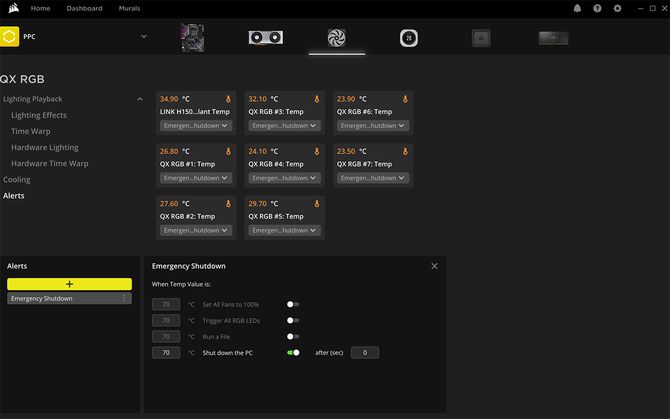Screen dimensions: 670x419
Task: Close the Emergency Shutdown panel
Action: (x=434, y=266)
